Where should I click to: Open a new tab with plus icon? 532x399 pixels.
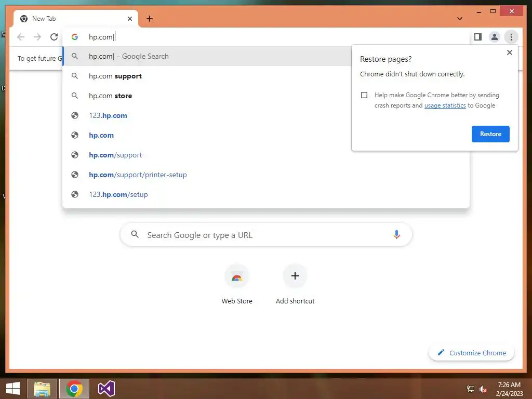(150, 19)
